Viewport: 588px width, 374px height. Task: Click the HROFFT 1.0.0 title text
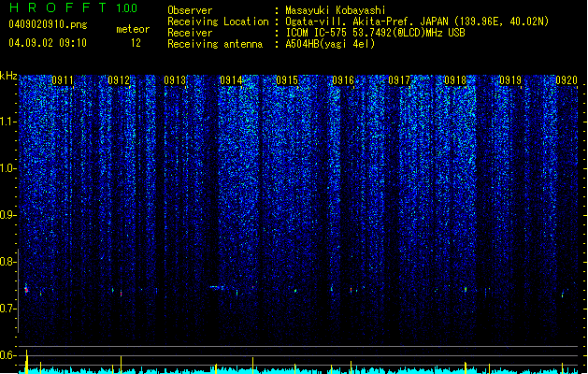click(x=73, y=7)
